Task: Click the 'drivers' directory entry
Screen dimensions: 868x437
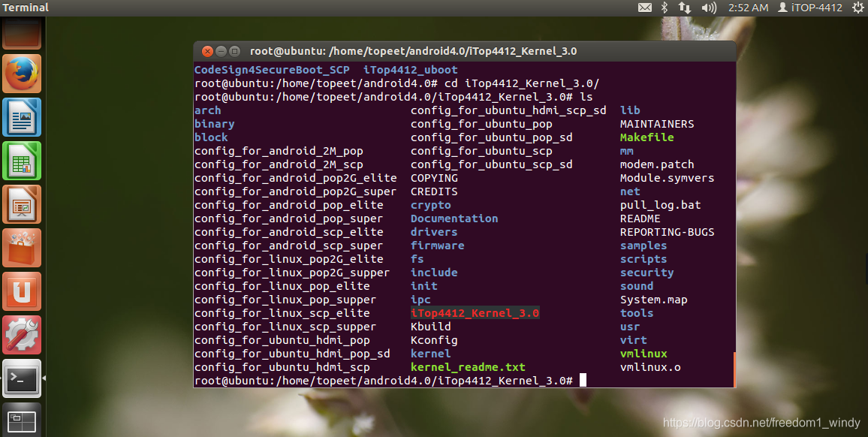Action: (x=434, y=232)
